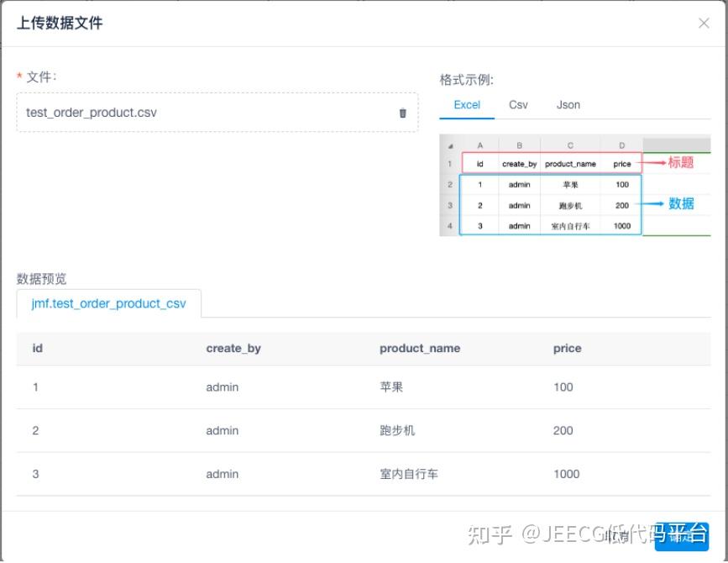
Task: Close the upload data file dialog
Action: point(704,23)
